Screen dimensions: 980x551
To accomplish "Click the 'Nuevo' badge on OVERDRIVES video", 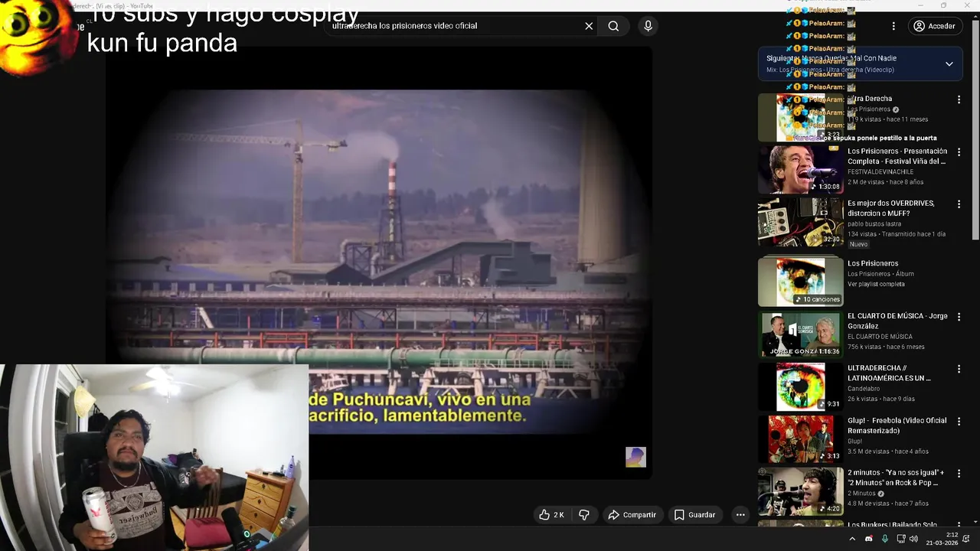I will pyautogui.click(x=858, y=244).
